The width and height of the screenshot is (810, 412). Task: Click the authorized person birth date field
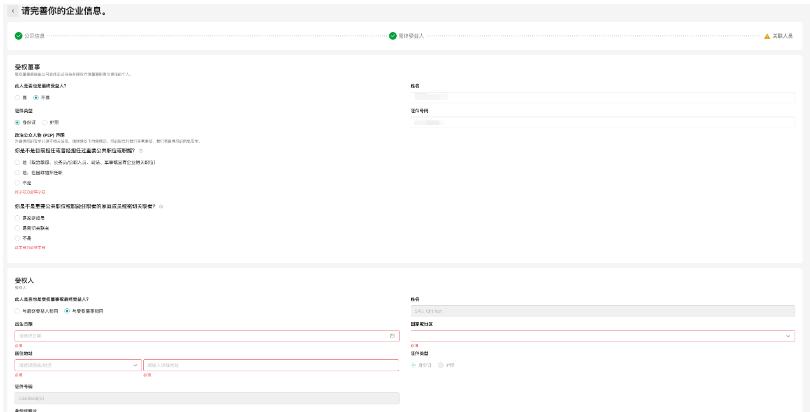207,336
